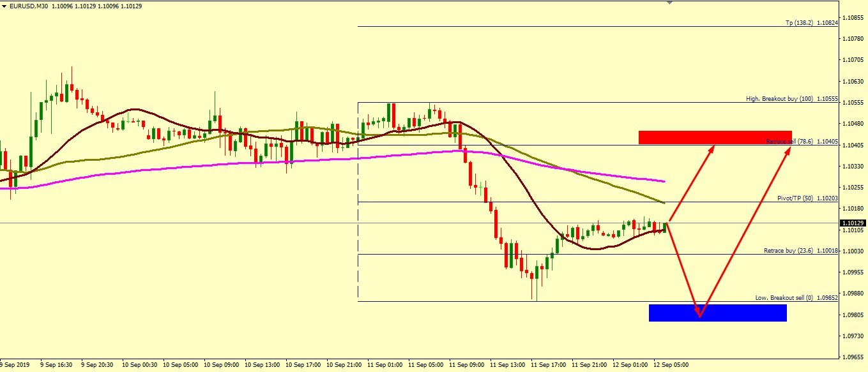Click the black current price tag 1.10129

(853, 223)
